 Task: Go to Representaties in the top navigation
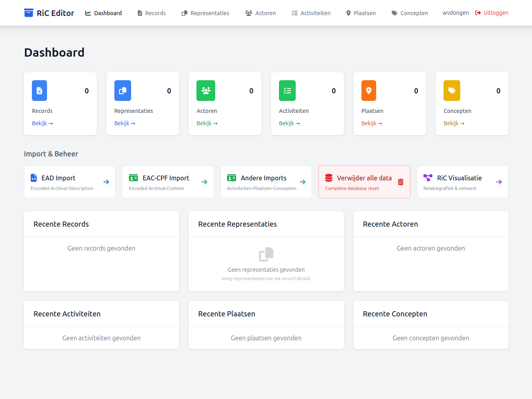click(205, 13)
